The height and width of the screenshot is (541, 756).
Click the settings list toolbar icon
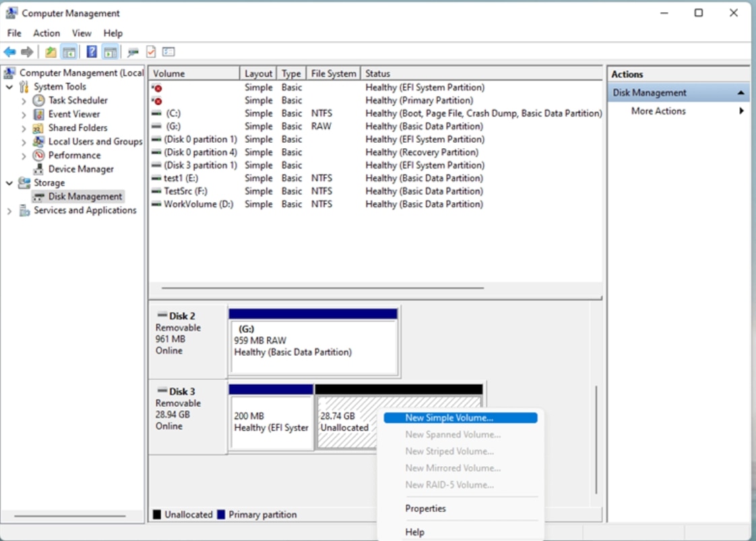tap(168, 52)
